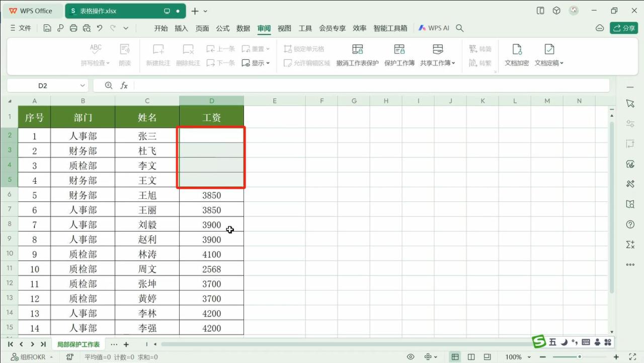Increase zoom with the plus button

pos(616,357)
